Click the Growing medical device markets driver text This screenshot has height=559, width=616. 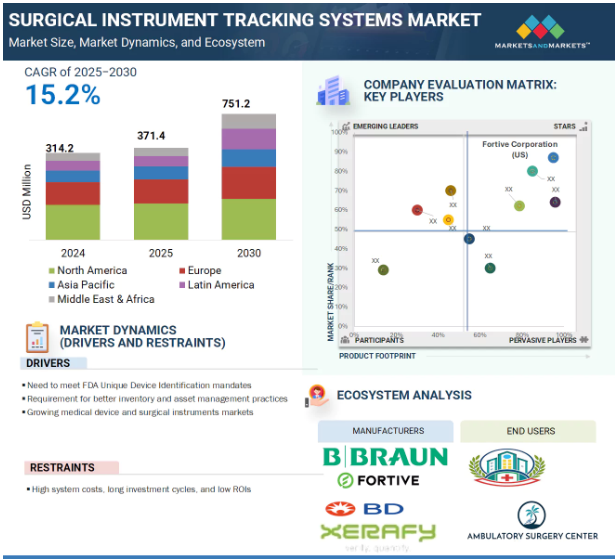pyautogui.click(x=138, y=412)
